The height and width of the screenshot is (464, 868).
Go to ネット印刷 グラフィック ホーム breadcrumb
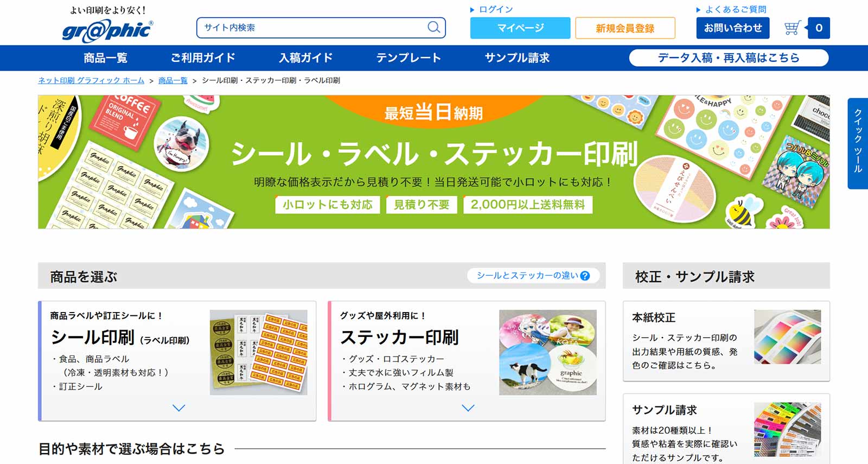tap(91, 80)
